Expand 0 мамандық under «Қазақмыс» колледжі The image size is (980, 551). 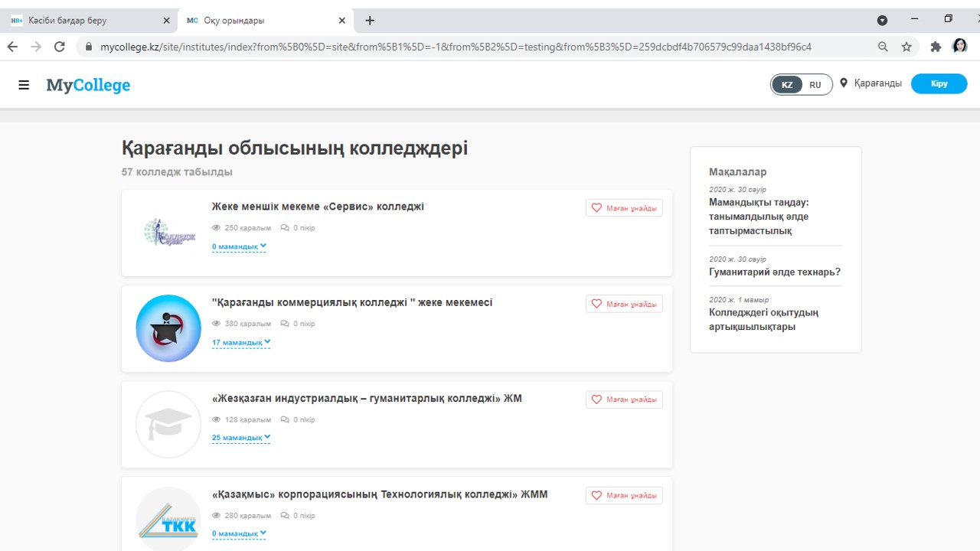point(239,533)
